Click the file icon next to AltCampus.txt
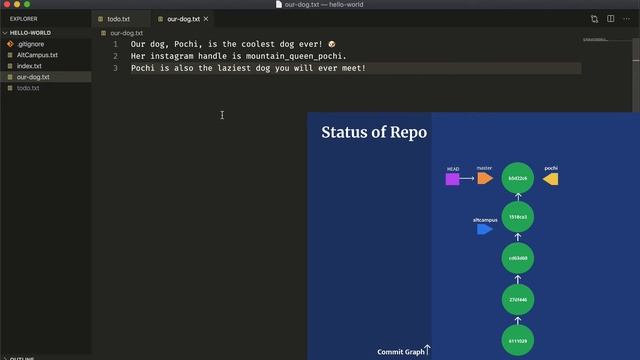 click(10, 55)
